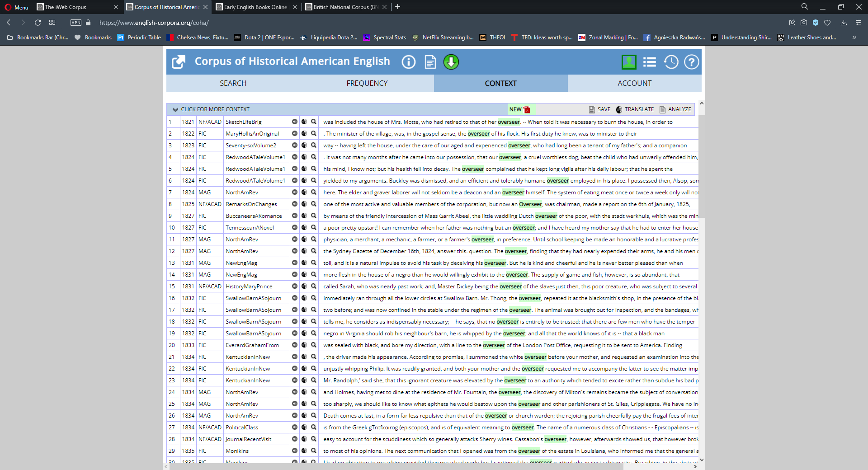The height and width of the screenshot is (470, 868).
Task: Click the horizontal scrollbar below results
Action: pyautogui.click(x=396, y=466)
